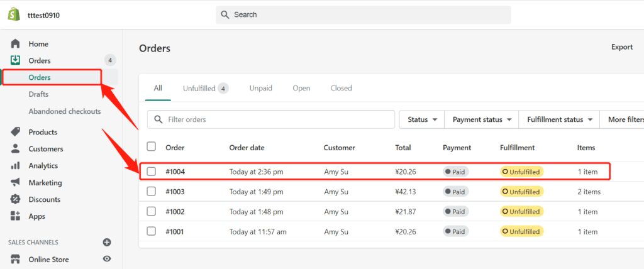644x269 pixels.
Task: Open Payment status dropdown
Action: click(x=482, y=119)
